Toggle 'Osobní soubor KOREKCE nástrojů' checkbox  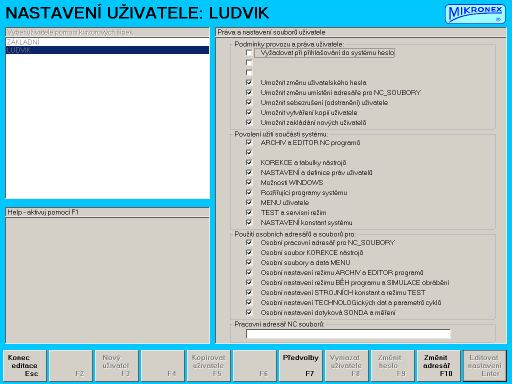point(249,252)
